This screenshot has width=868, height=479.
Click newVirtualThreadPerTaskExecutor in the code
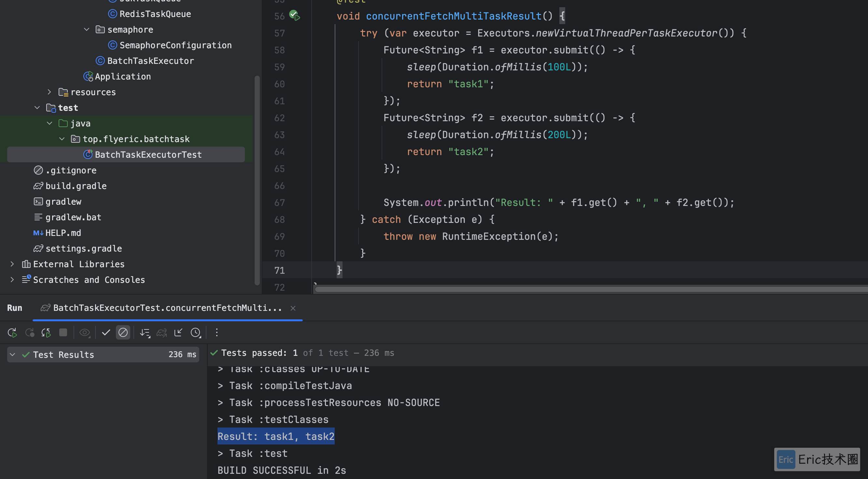627,33
